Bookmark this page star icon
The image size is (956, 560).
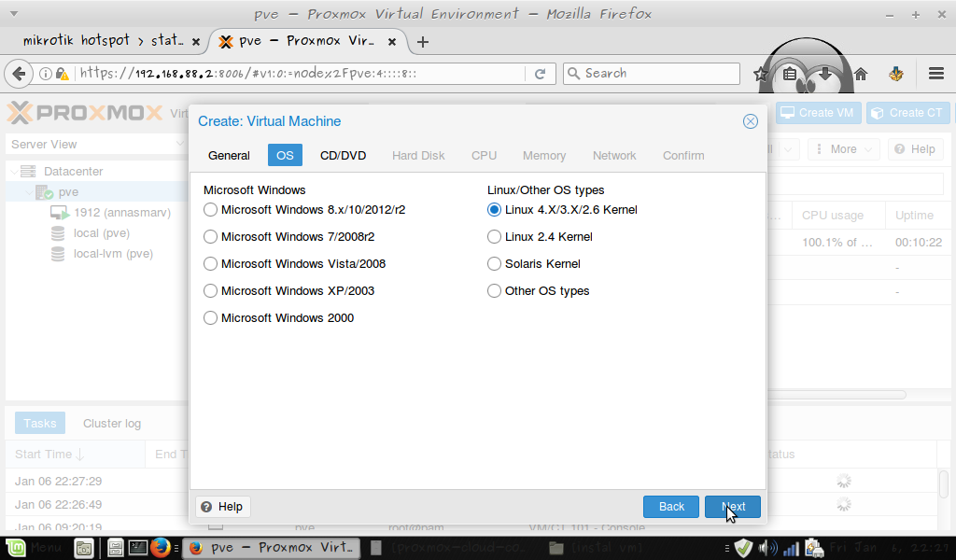pyautogui.click(x=760, y=74)
